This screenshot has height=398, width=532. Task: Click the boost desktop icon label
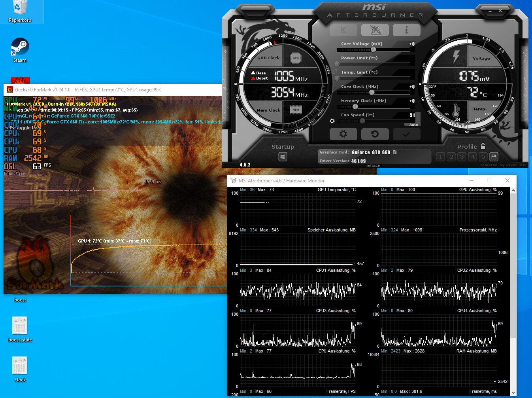point(20,300)
